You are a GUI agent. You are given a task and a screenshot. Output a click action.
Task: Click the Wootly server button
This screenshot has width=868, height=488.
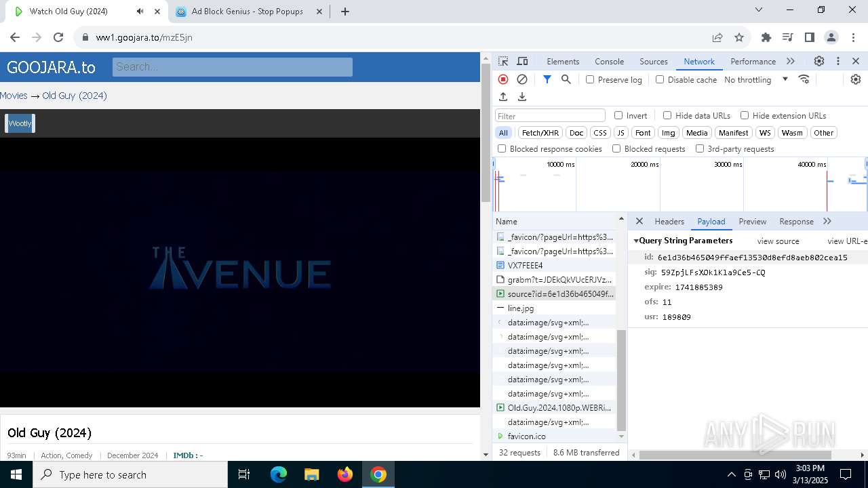[x=20, y=123]
